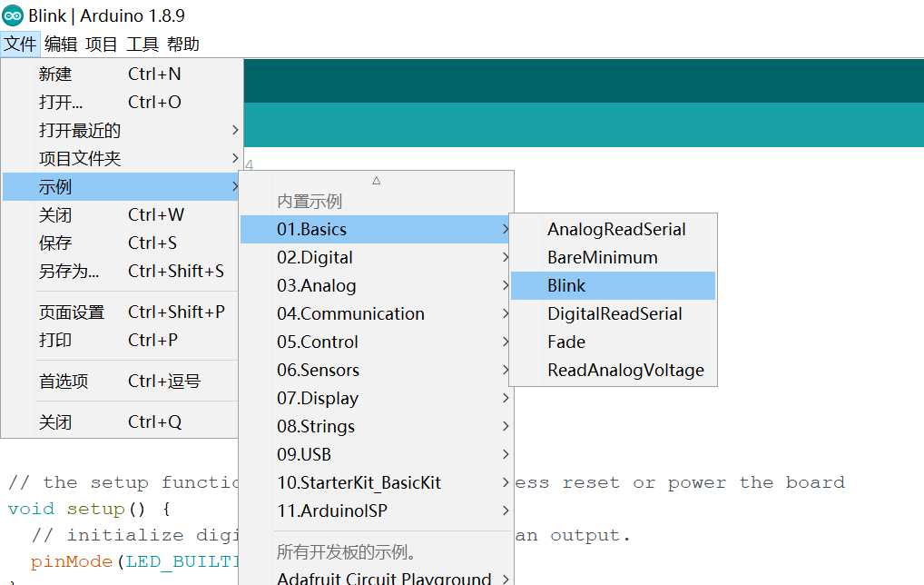This screenshot has height=585, width=924.
Task: Open 页面设置 from the file menu
Action: tap(121, 312)
